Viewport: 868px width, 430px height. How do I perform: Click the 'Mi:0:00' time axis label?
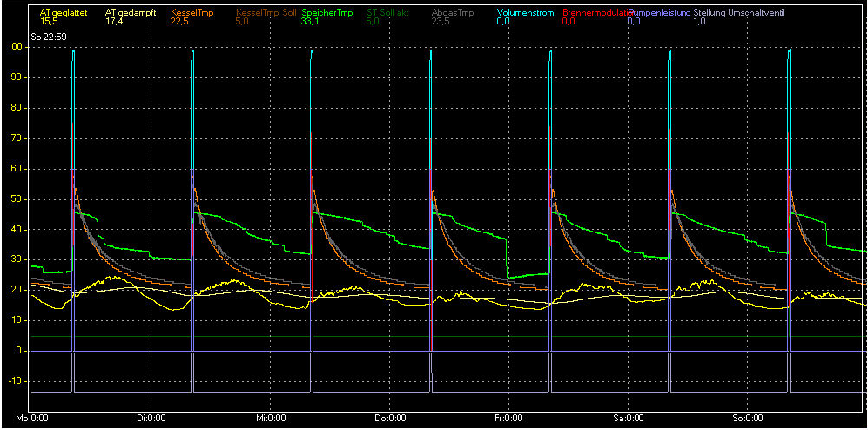(271, 419)
